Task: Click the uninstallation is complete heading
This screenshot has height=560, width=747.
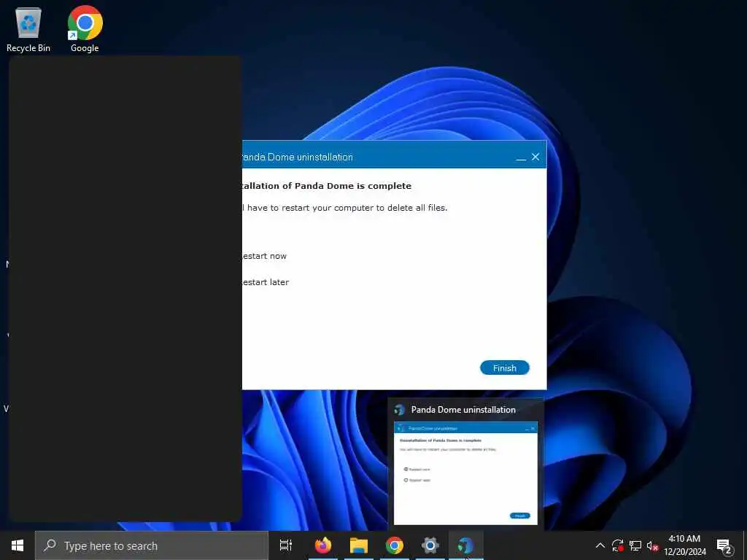Action: tap(327, 186)
